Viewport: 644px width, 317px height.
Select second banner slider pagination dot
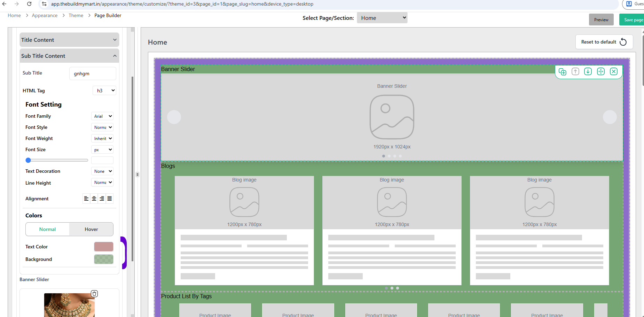pos(389,156)
